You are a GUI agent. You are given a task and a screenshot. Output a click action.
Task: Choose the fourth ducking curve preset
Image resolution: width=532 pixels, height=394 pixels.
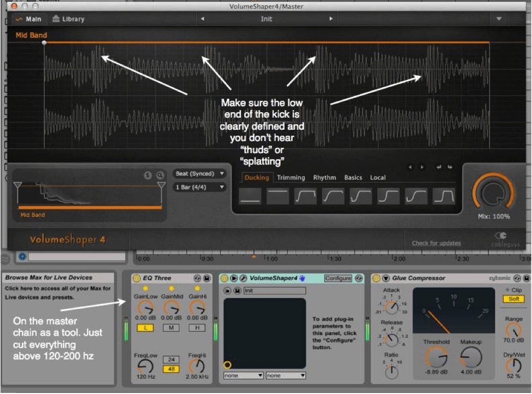pyautogui.click(x=333, y=196)
